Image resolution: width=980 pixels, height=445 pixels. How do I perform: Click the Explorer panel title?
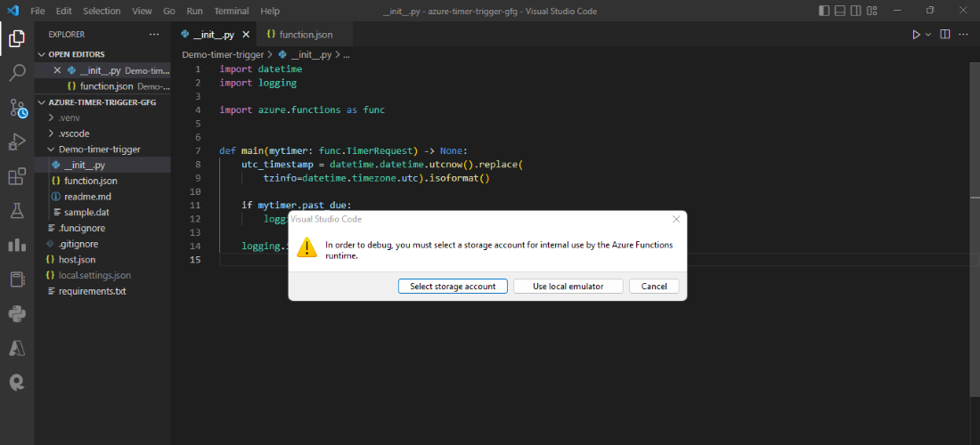pyautogui.click(x=67, y=35)
